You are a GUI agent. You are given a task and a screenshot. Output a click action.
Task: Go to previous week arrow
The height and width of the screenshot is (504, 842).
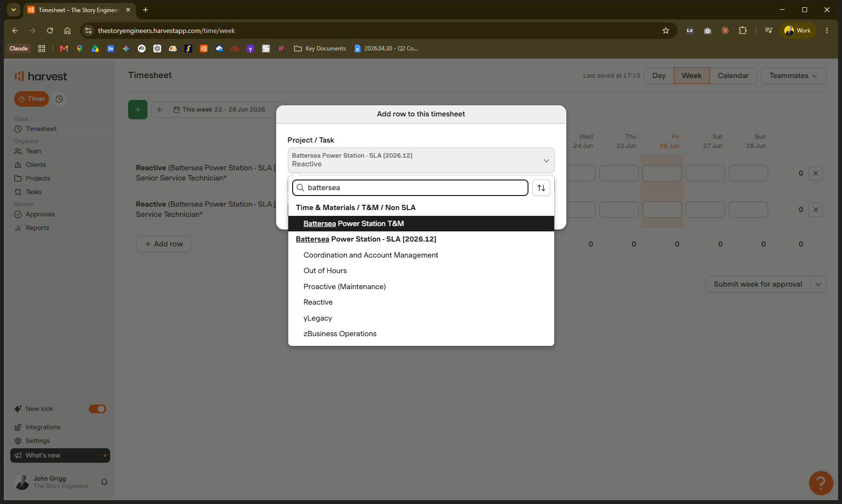pos(160,110)
